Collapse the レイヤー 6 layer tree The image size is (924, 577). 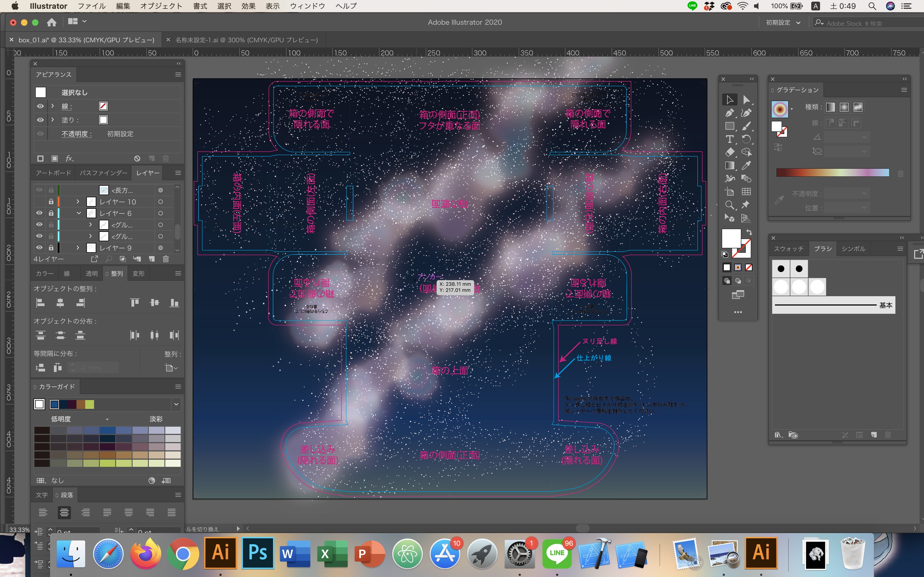(79, 213)
